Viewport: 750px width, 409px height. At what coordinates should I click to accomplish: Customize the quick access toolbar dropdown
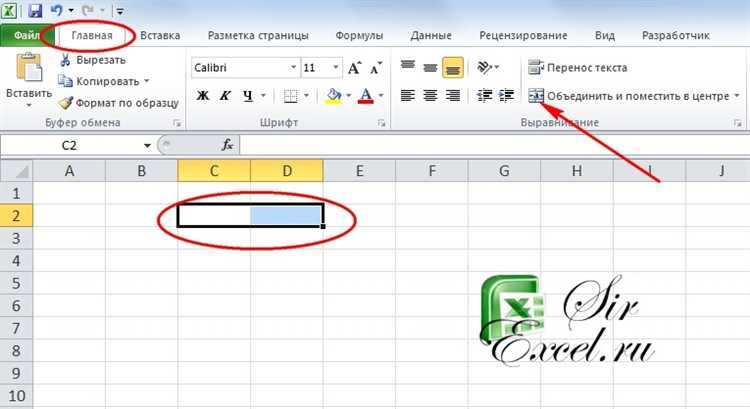click(120, 11)
